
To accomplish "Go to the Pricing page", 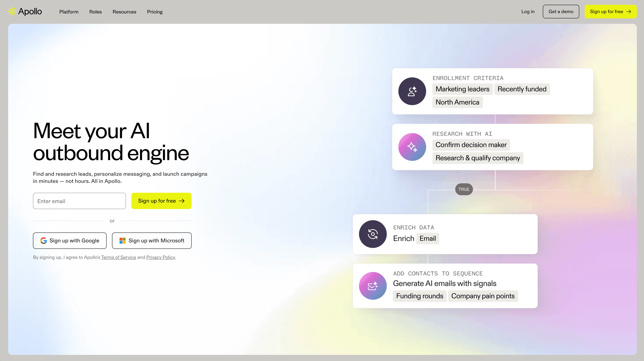I will (155, 12).
